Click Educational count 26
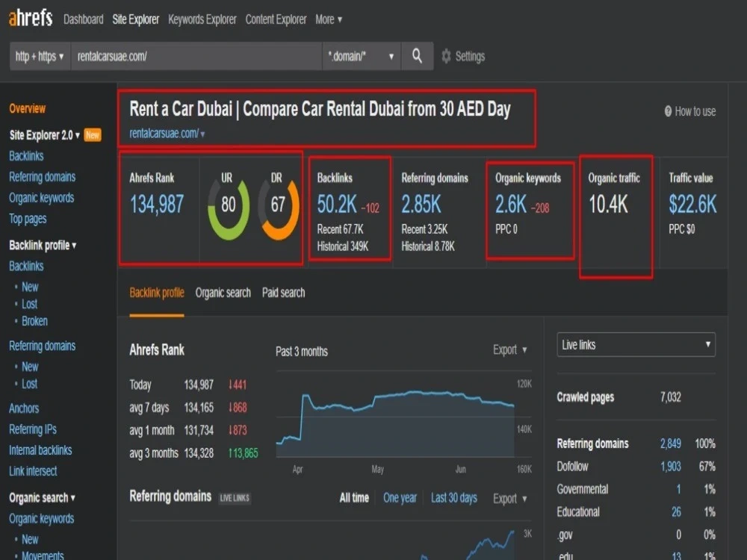The image size is (747, 560). coord(676,512)
